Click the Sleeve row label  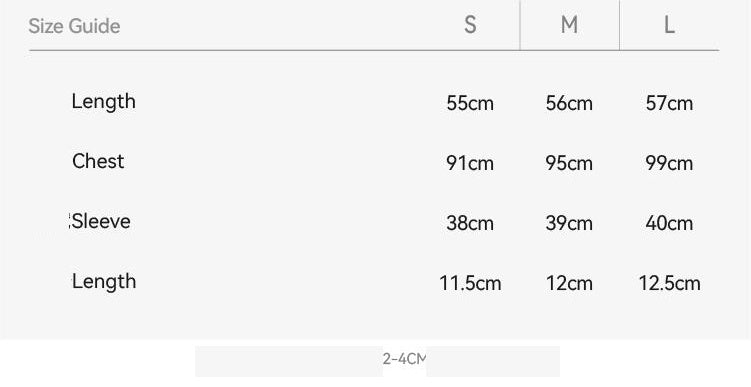tap(102, 221)
